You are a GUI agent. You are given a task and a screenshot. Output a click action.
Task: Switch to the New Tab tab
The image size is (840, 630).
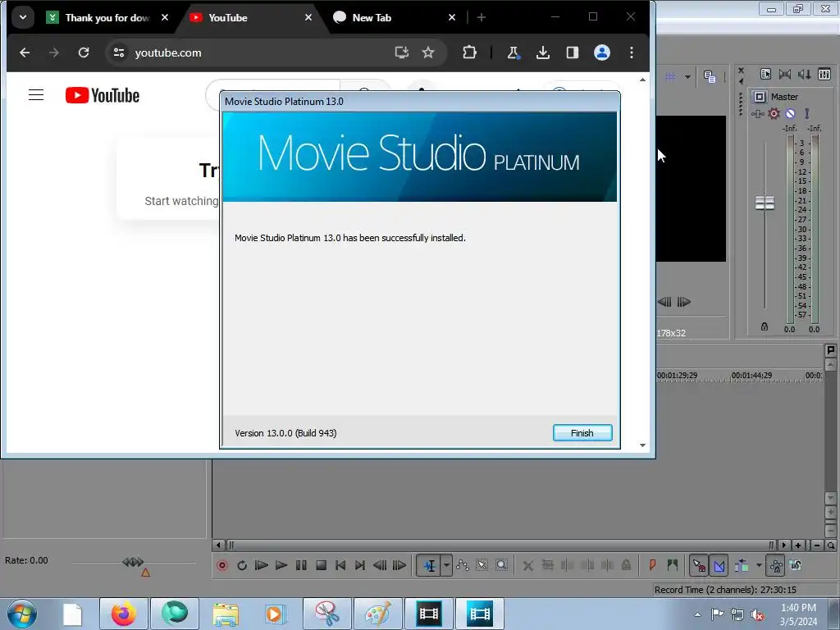pos(395,18)
